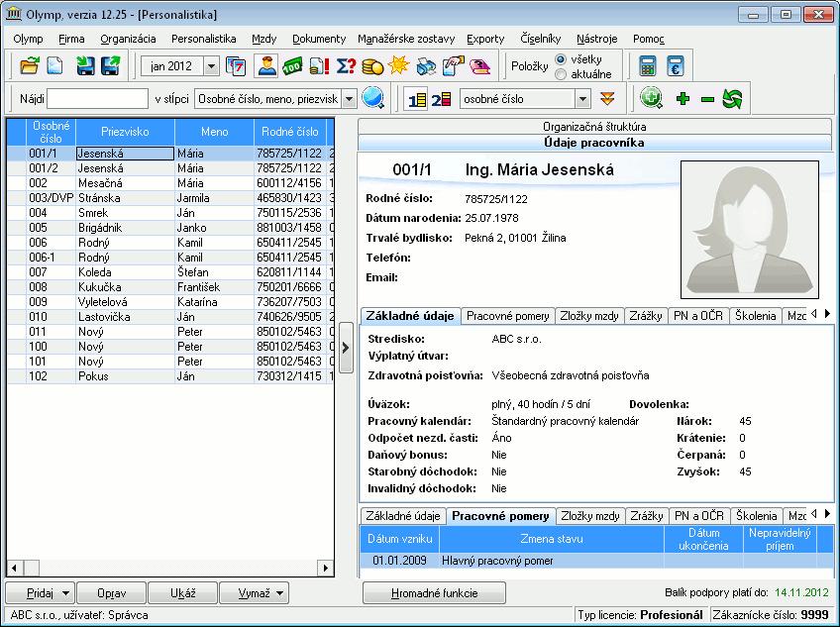Click the green refresh arrows icon
Image resolution: width=840 pixels, height=627 pixels.
pos(732,99)
